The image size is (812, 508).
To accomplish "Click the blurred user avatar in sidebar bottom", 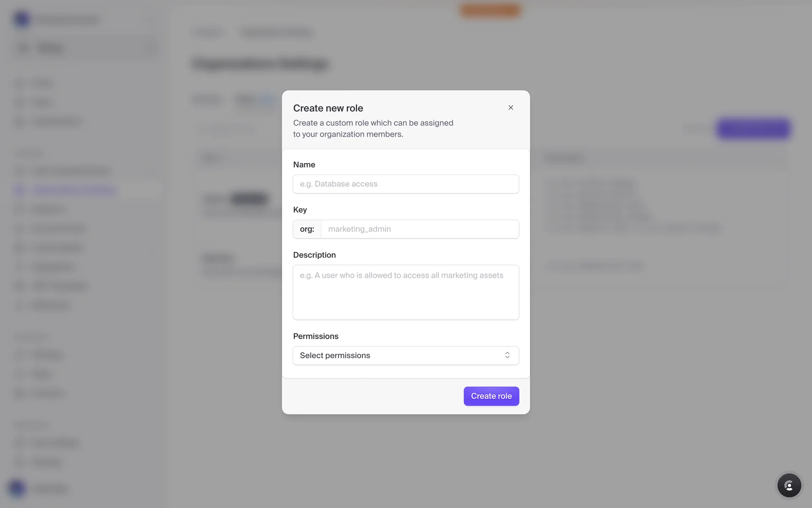I will click(17, 488).
